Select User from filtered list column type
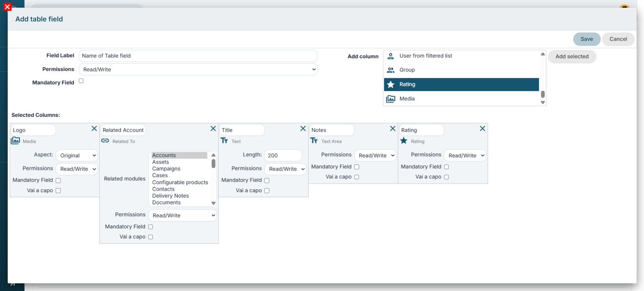The height and width of the screenshot is (291, 644). coord(461,56)
